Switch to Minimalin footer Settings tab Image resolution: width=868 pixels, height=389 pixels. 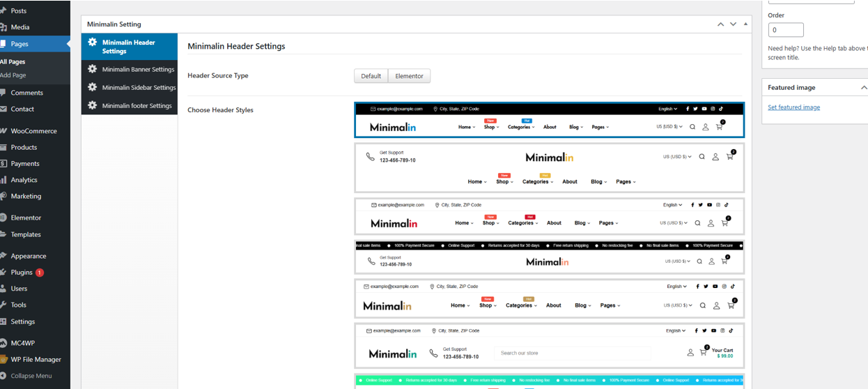tap(130, 106)
